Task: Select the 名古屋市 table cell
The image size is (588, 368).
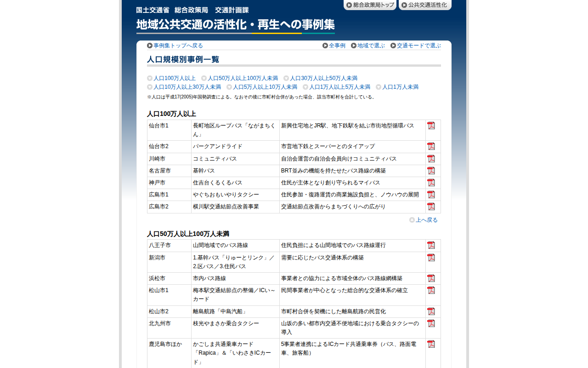Action: [x=169, y=171]
